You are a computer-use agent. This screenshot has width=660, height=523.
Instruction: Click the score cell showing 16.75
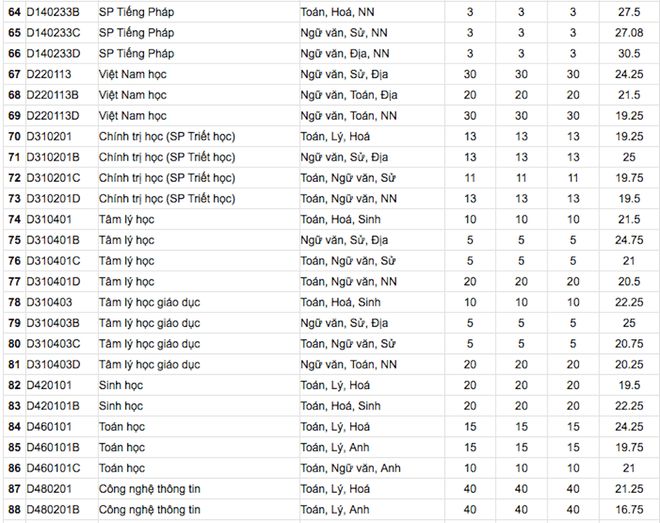[x=629, y=510]
